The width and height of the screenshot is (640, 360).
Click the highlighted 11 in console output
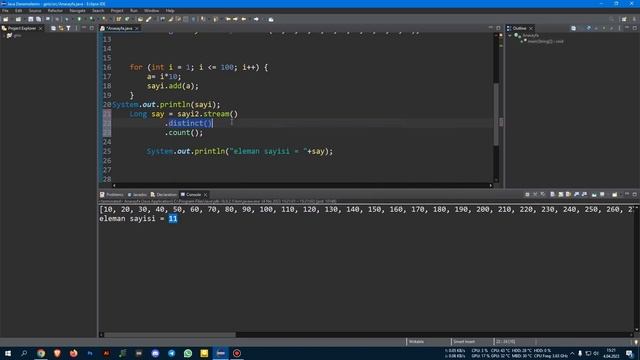[x=173, y=219]
